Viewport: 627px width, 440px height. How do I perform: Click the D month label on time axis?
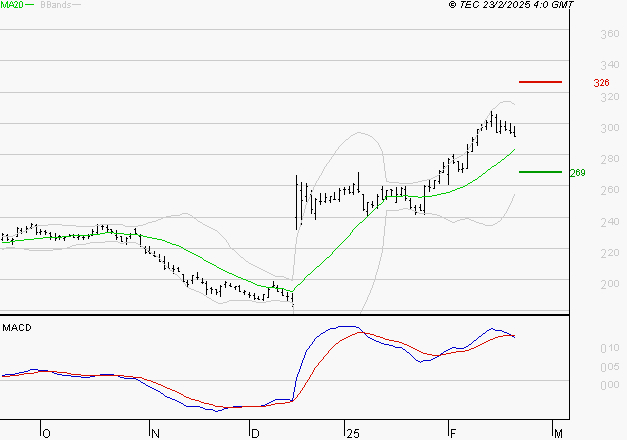tap(255, 434)
